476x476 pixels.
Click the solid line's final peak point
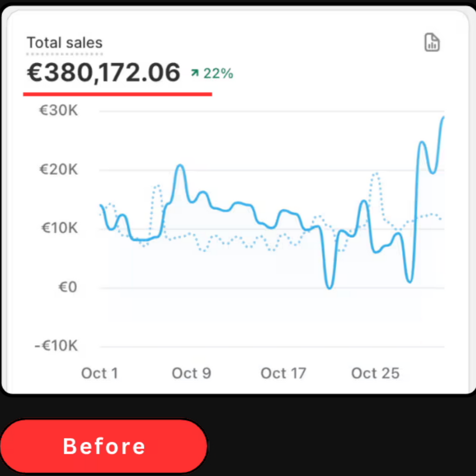point(443,117)
